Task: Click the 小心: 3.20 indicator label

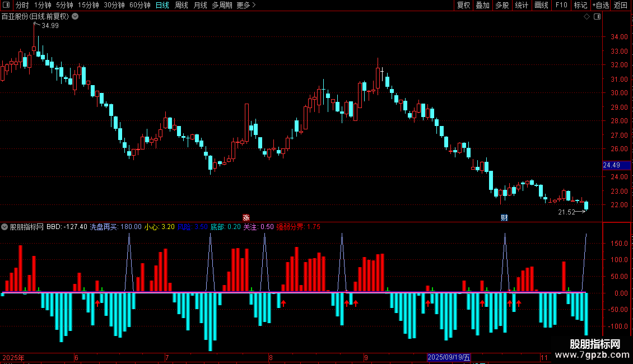Action: (x=160, y=227)
